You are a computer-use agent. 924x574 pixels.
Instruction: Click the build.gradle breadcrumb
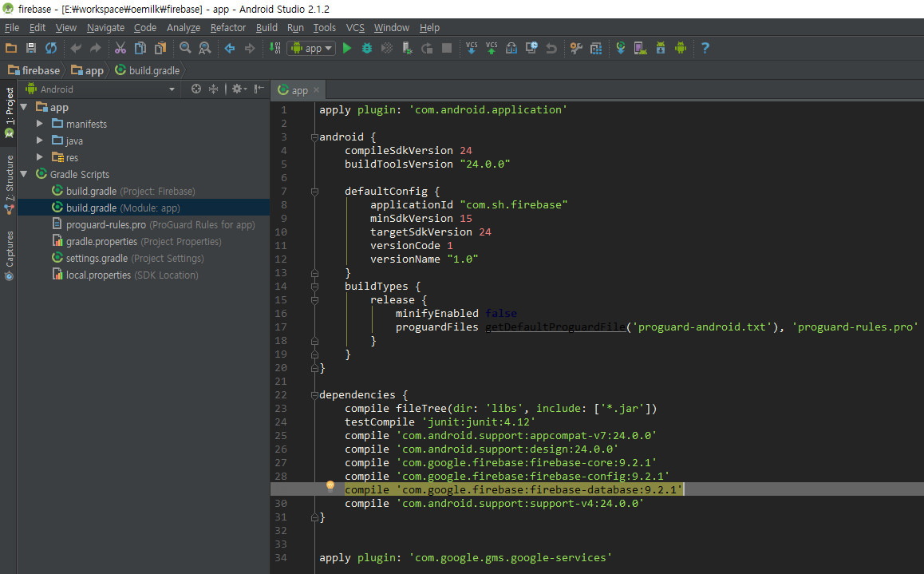click(x=148, y=71)
